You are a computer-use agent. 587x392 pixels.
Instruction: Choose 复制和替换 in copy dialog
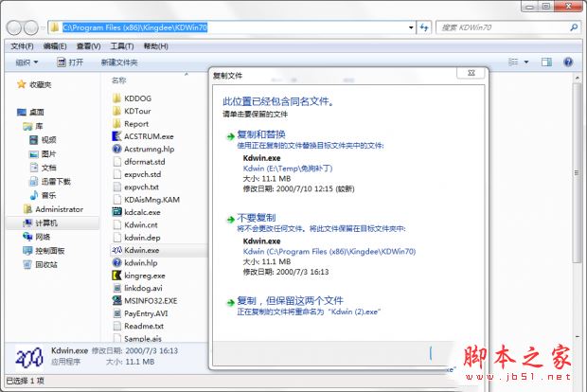[261, 134]
